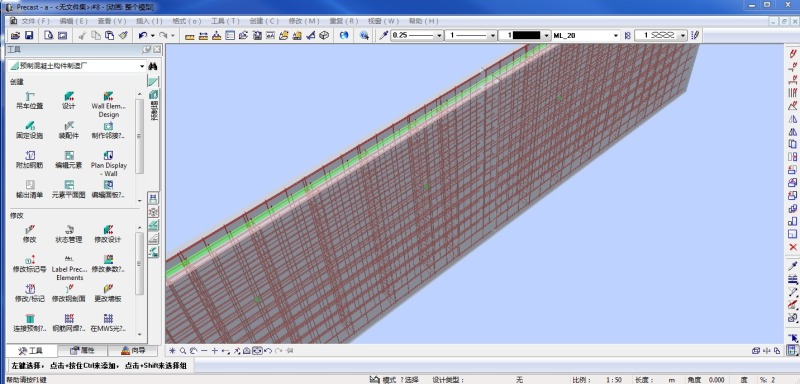Select the 修改设计 modify design tool
The height and width of the screenshot is (384, 800).
108,234
